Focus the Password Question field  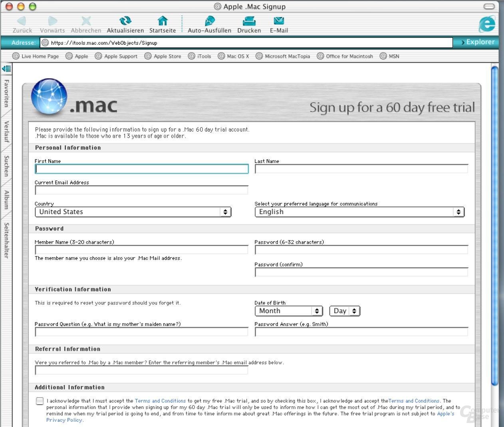pos(142,332)
